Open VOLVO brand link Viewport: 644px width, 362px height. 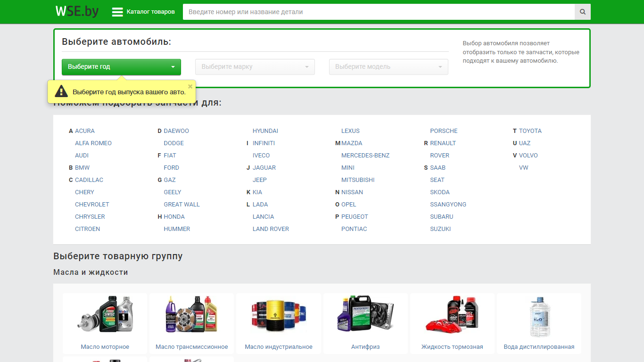(528, 156)
